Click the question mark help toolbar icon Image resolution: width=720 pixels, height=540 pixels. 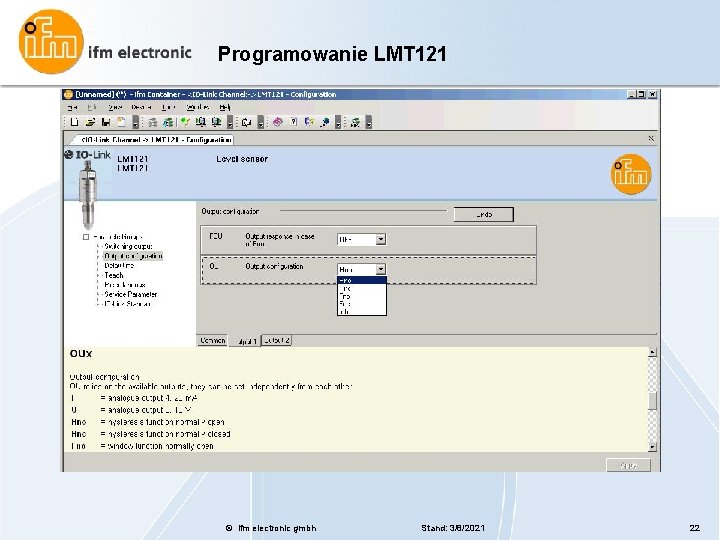tap(294, 122)
